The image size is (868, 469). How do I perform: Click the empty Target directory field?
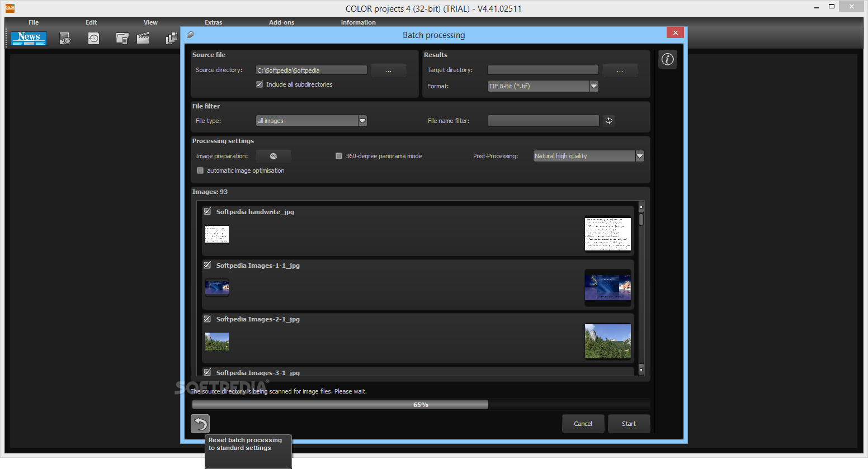pos(543,70)
